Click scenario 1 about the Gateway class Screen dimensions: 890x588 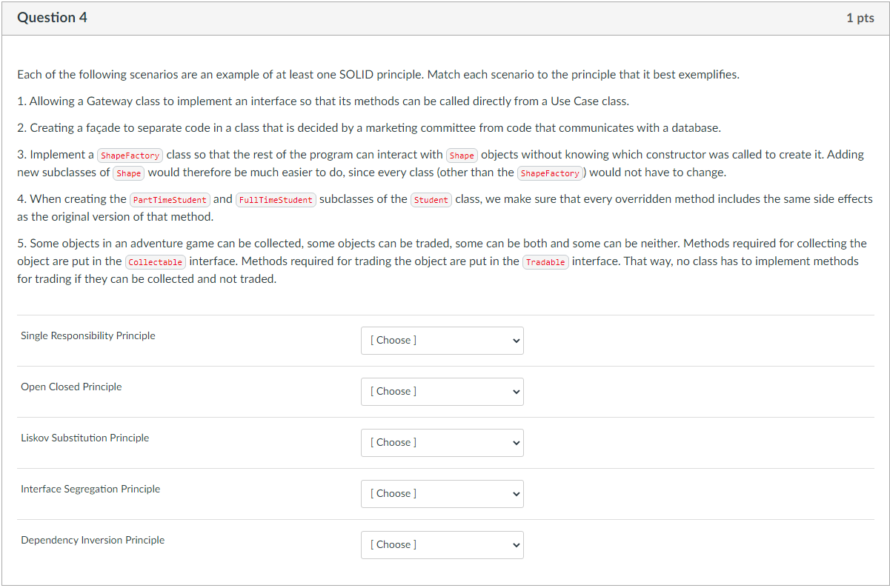[323, 101]
